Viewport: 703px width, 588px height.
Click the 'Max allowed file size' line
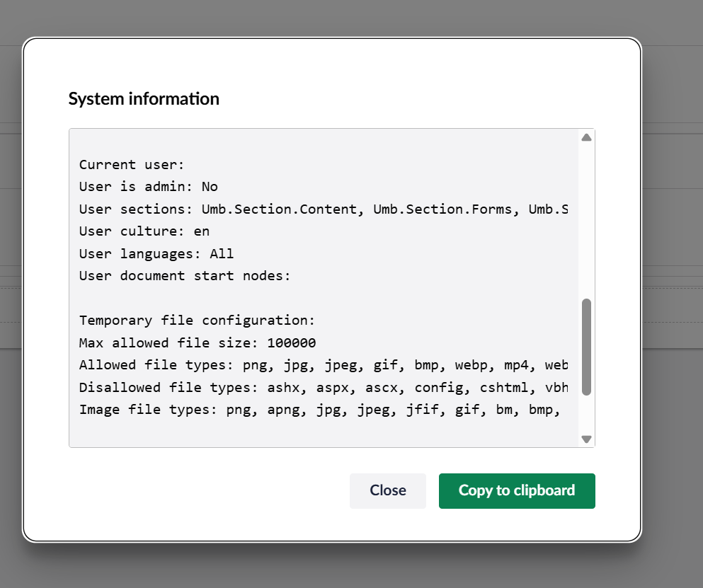click(198, 343)
